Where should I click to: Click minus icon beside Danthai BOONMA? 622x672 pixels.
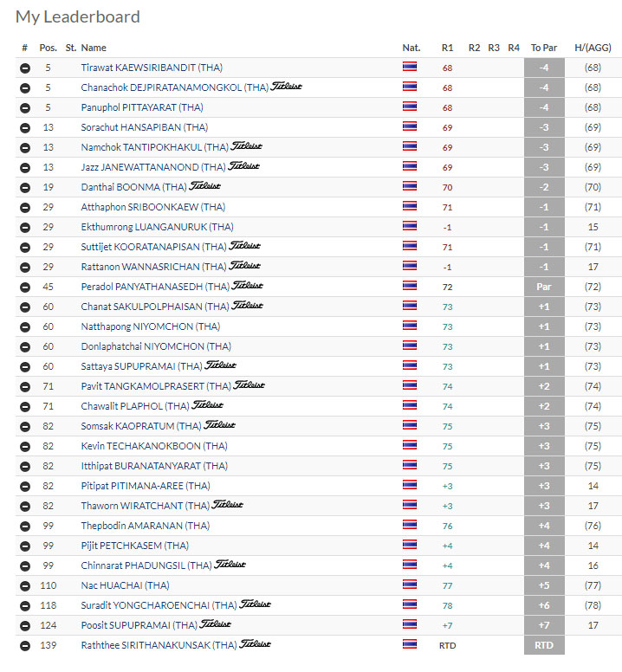(25, 187)
